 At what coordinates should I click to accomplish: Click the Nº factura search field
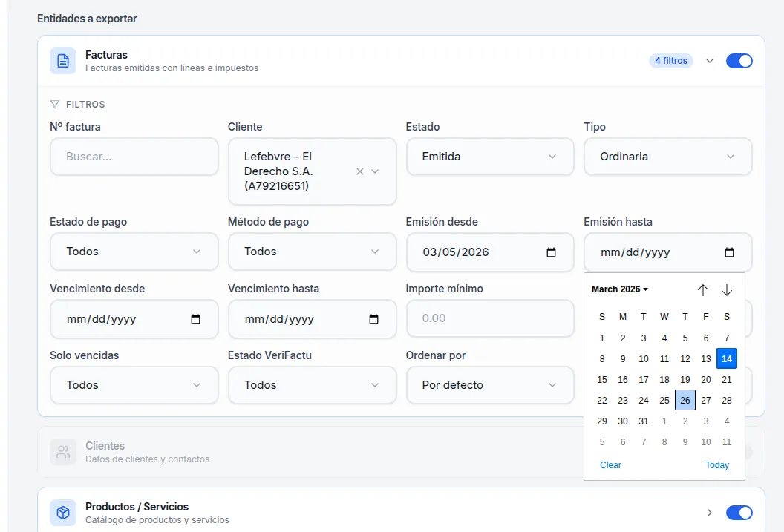(x=134, y=157)
